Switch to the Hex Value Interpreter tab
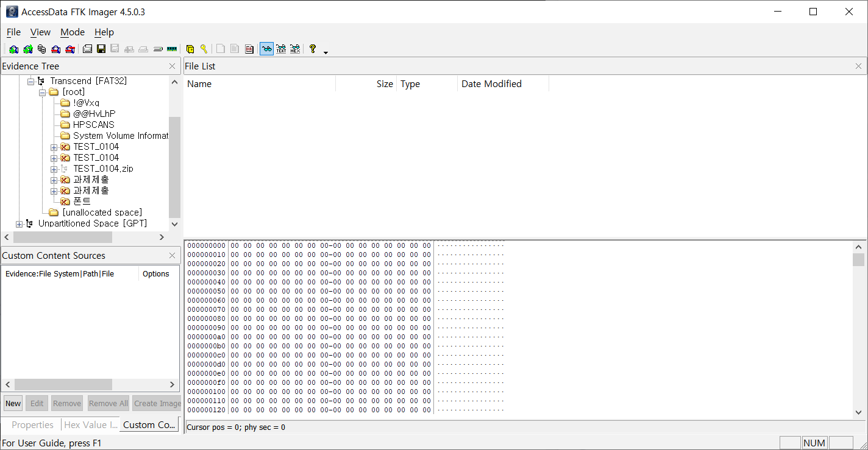 pyautogui.click(x=90, y=425)
